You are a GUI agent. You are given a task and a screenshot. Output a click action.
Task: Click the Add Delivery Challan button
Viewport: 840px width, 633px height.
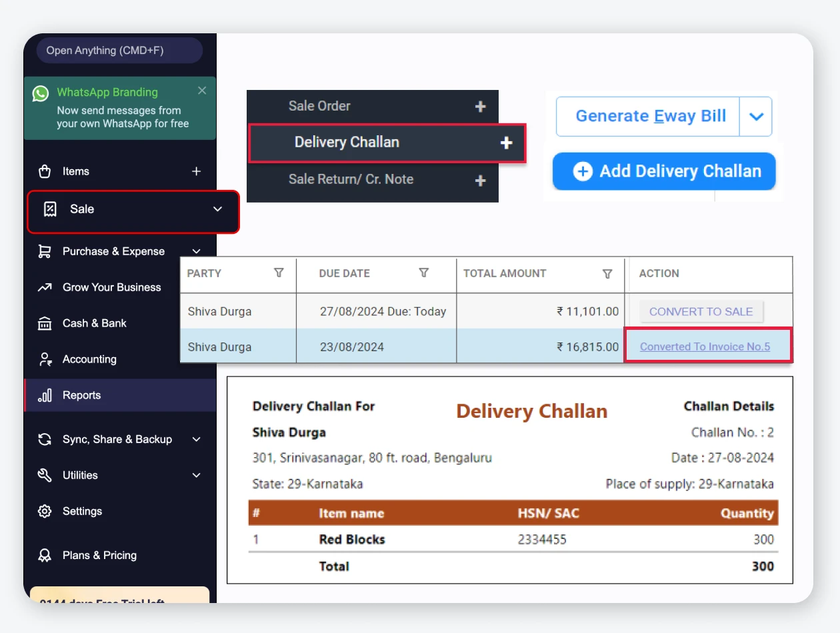click(x=664, y=171)
